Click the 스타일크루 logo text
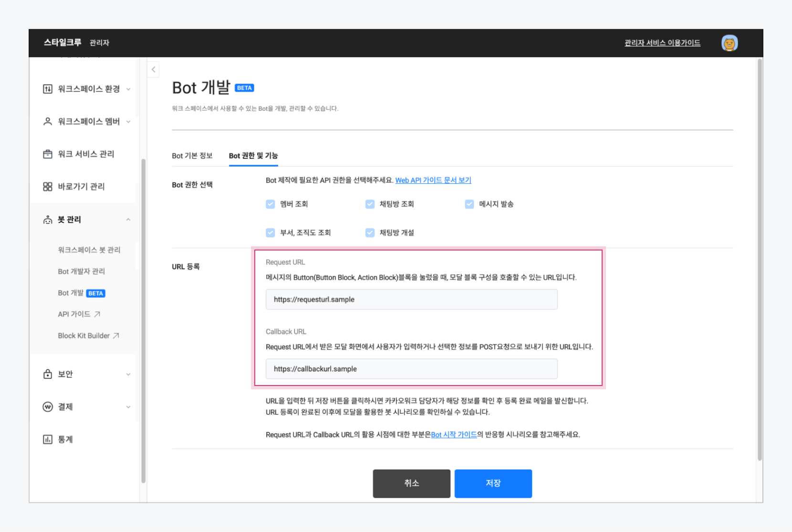792x532 pixels. pyautogui.click(x=63, y=42)
